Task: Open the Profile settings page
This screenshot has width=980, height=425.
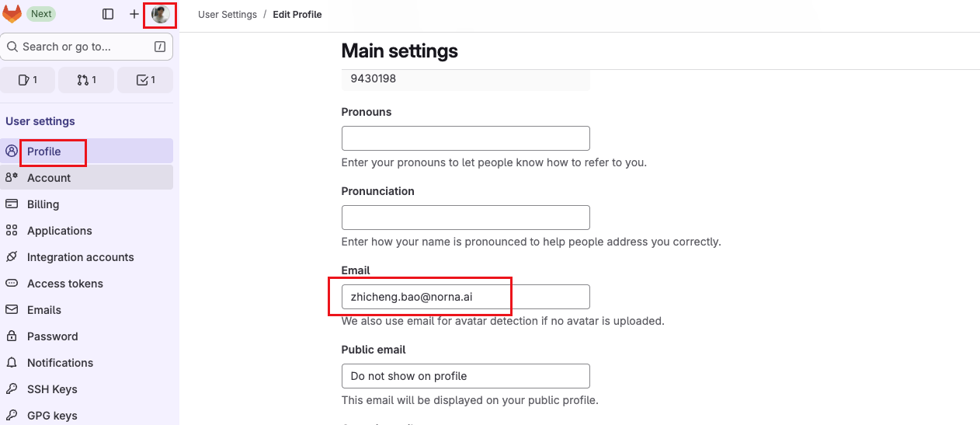Action: pyautogui.click(x=44, y=152)
